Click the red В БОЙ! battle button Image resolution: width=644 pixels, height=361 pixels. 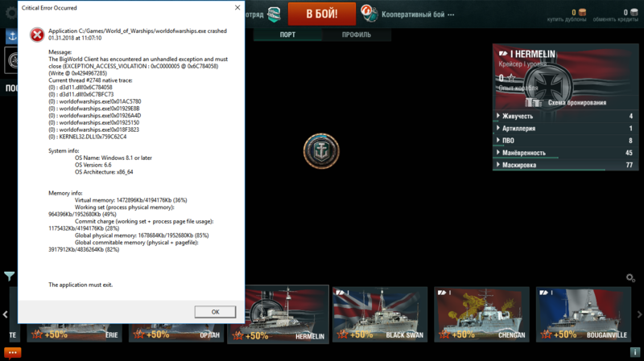point(322,14)
